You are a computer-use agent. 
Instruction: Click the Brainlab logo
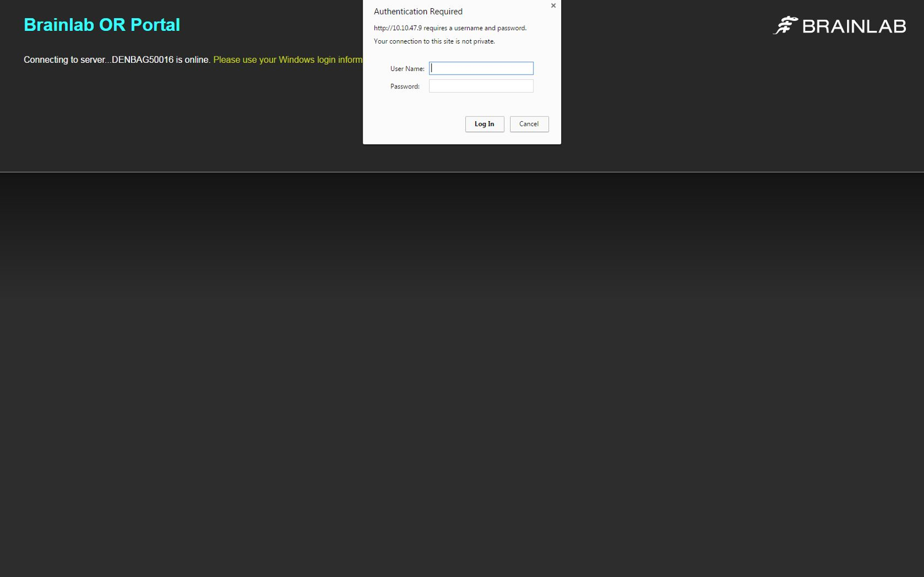tap(839, 26)
